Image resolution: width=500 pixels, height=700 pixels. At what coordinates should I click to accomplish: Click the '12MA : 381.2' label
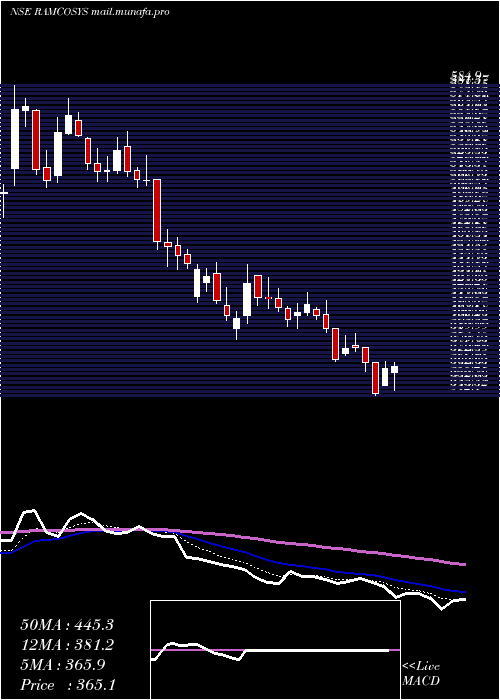click(67, 645)
